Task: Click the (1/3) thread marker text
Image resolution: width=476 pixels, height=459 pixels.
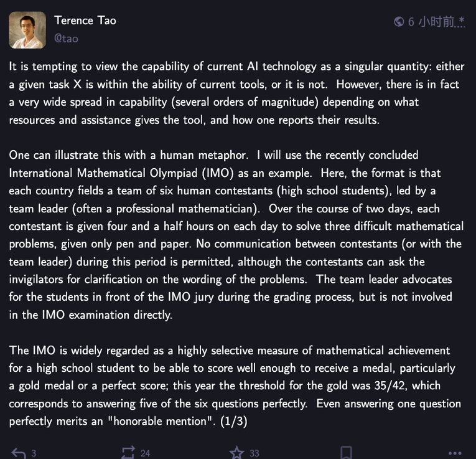Action: pyautogui.click(x=234, y=421)
